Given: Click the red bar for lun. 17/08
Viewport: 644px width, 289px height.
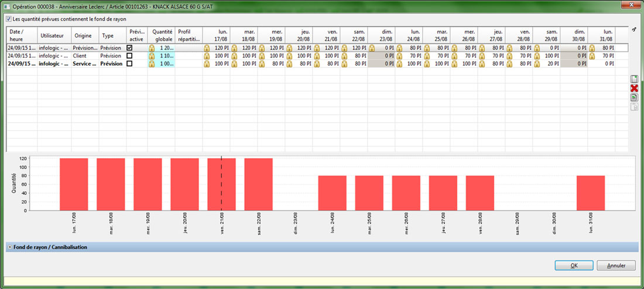Looking at the screenshot, I should pyautogui.click(x=74, y=184).
